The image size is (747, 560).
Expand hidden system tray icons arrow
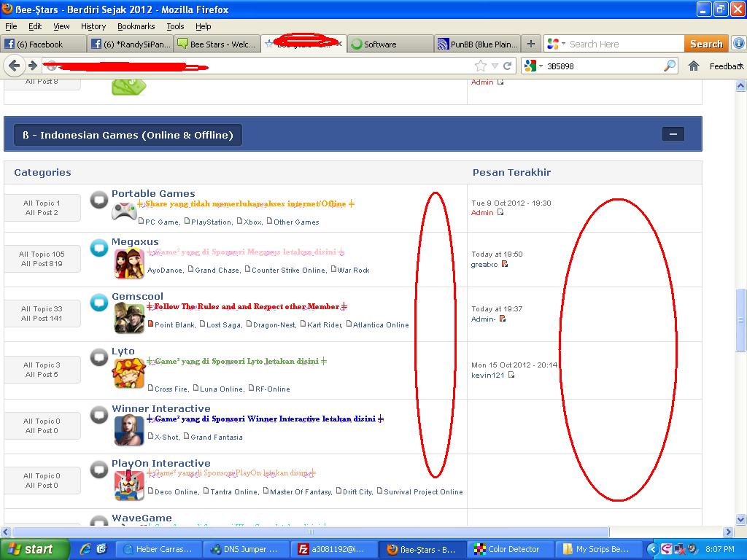pyautogui.click(x=652, y=549)
